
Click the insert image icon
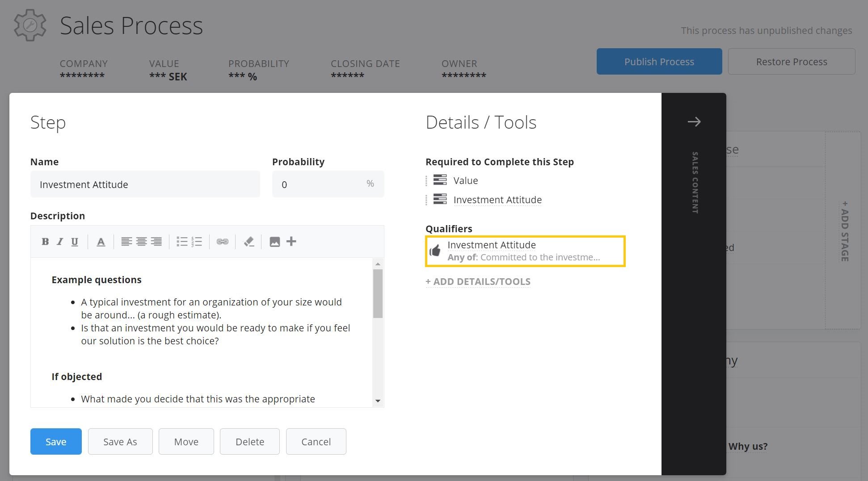(275, 242)
